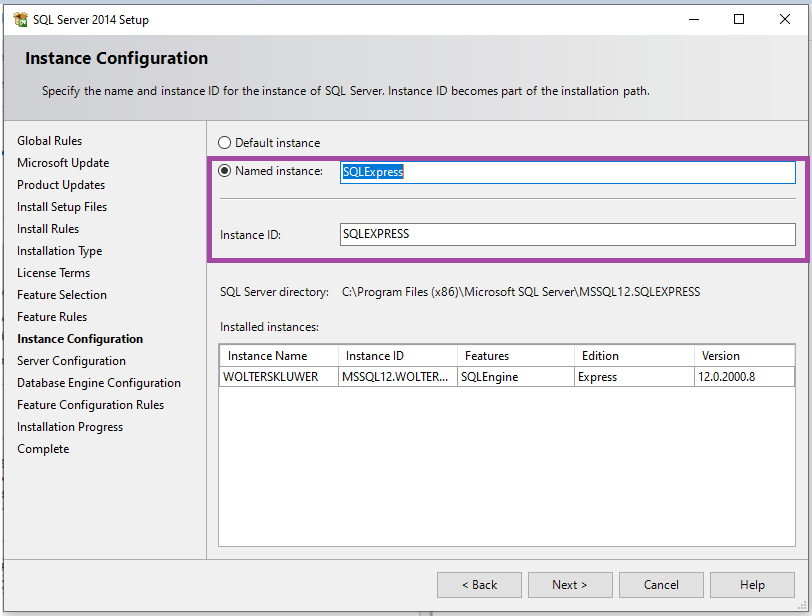Select Feature Selection in step list
Viewport: 812px width, 616px height.
pyautogui.click(x=62, y=295)
